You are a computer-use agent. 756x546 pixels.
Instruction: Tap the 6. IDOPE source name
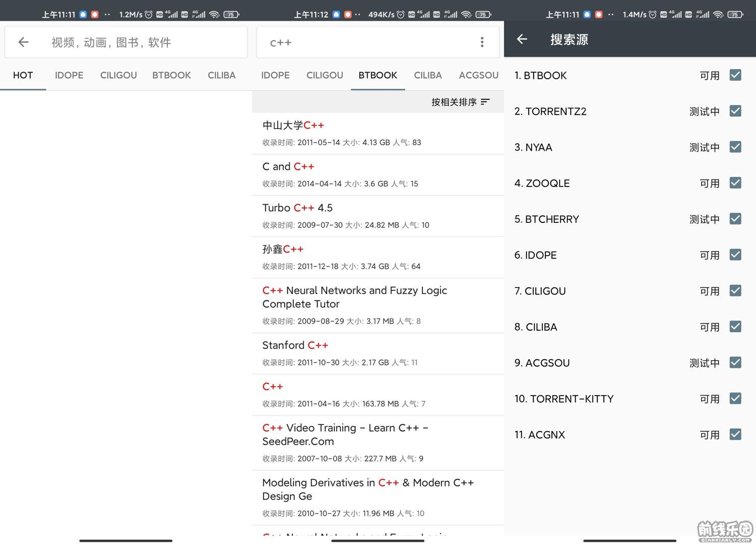[535, 255]
